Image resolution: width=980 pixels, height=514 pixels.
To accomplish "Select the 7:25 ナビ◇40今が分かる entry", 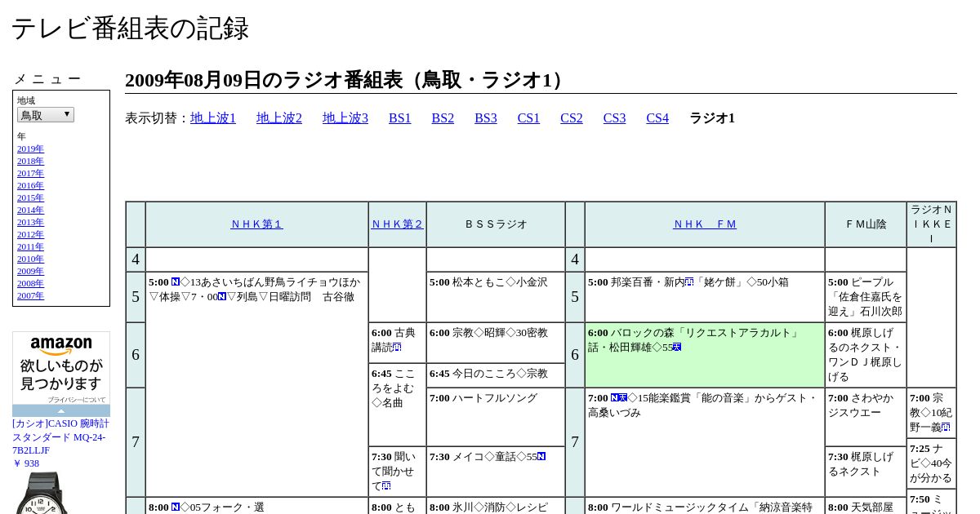I will click(x=932, y=463).
